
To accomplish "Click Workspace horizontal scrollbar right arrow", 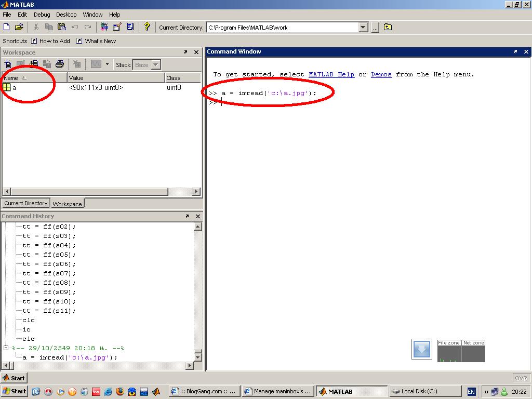I will coord(196,191).
